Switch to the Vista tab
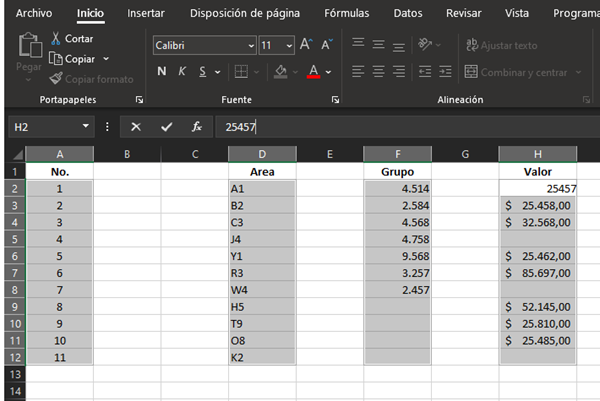The width and height of the screenshot is (600, 401). pos(517,13)
